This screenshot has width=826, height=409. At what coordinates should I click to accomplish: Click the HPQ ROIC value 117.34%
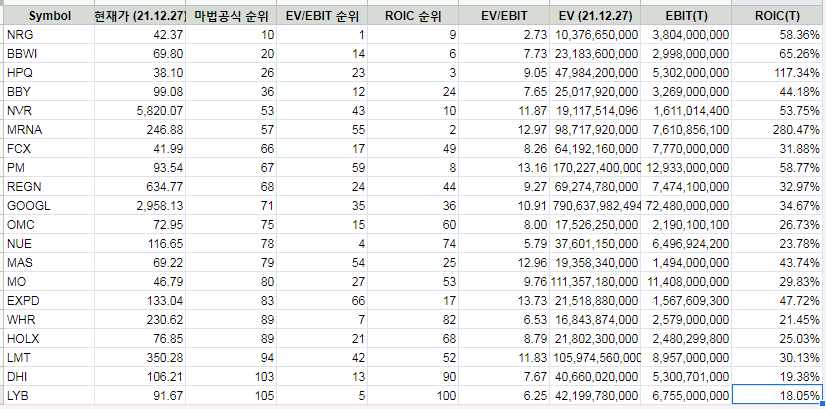click(x=778, y=73)
